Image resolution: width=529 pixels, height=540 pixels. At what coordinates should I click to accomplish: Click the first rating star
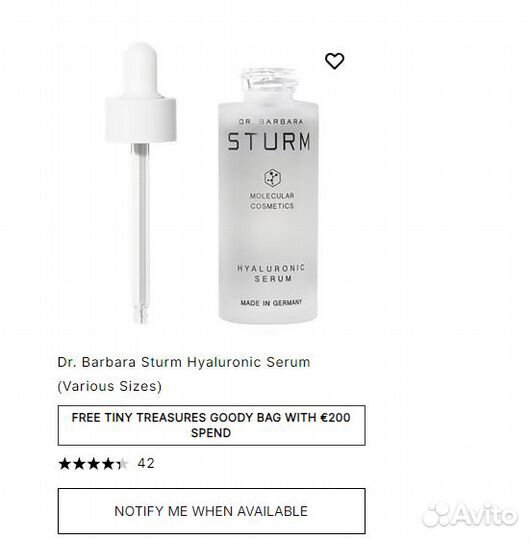click(x=65, y=464)
